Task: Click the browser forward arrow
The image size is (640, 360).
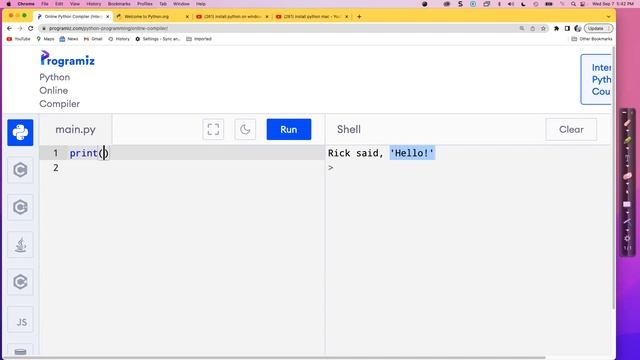Action: click(x=20, y=28)
